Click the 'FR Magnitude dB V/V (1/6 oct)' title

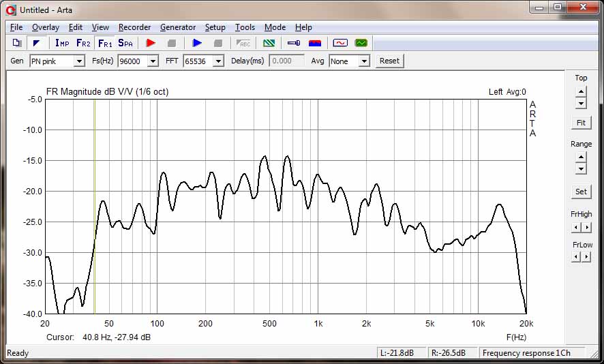pyautogui.click(x=108, y=91)
